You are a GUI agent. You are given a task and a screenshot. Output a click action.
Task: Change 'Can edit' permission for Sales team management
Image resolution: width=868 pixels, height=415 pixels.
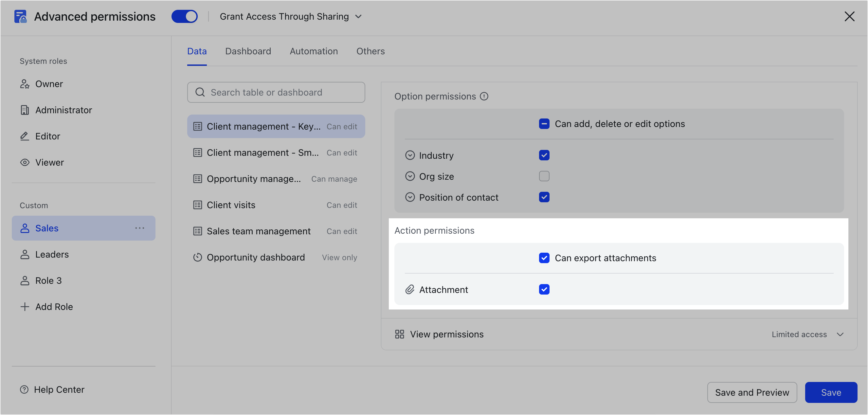[x=342, y=231]
